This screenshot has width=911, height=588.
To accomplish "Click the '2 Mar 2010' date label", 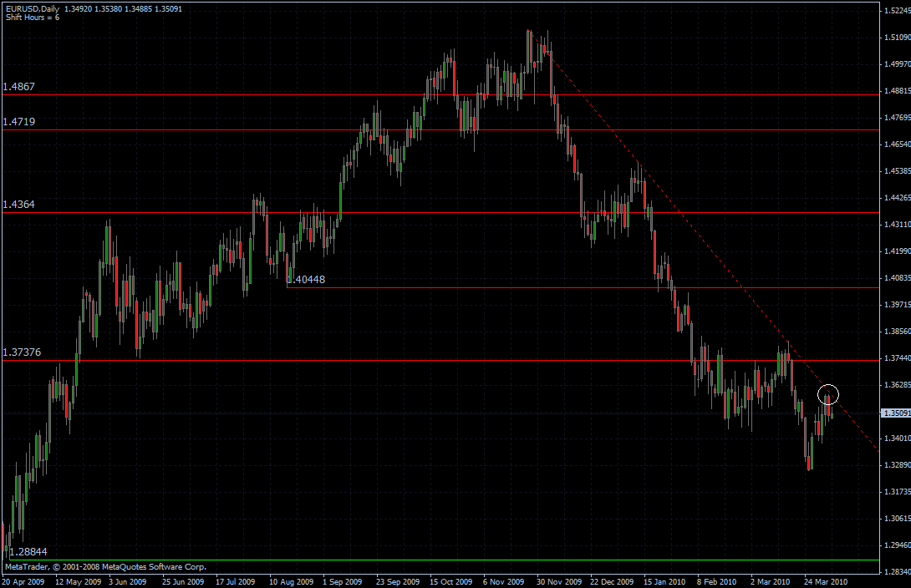I will pos(770,581).
